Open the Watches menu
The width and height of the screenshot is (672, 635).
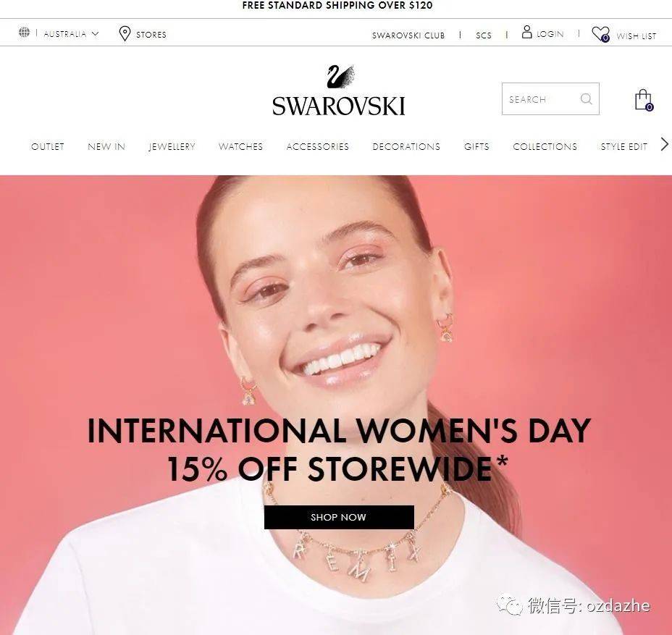pos(240,146)
